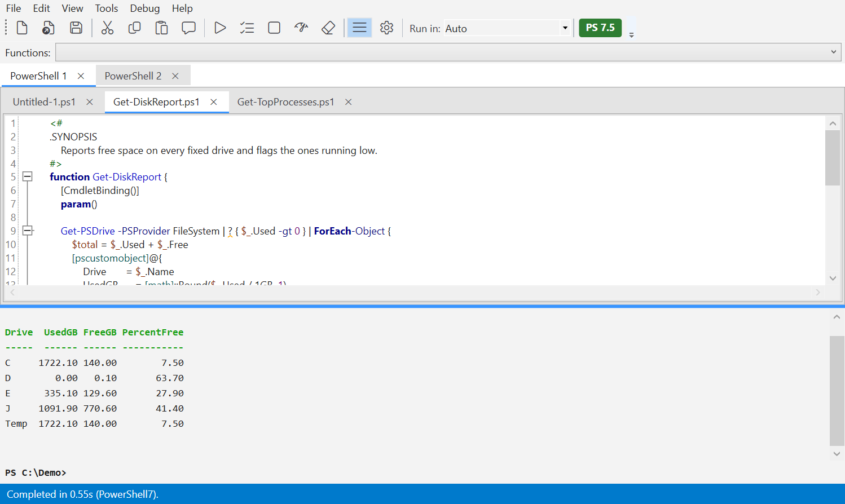The height and width of the screenshot is (504, 845).
Task: Collapse the function fold at line 5
Action: 27,176
